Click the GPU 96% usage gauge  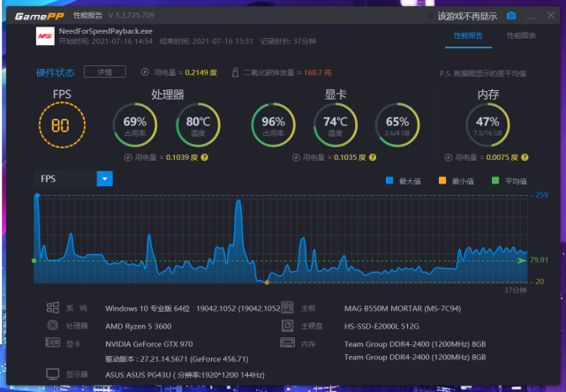273,124
